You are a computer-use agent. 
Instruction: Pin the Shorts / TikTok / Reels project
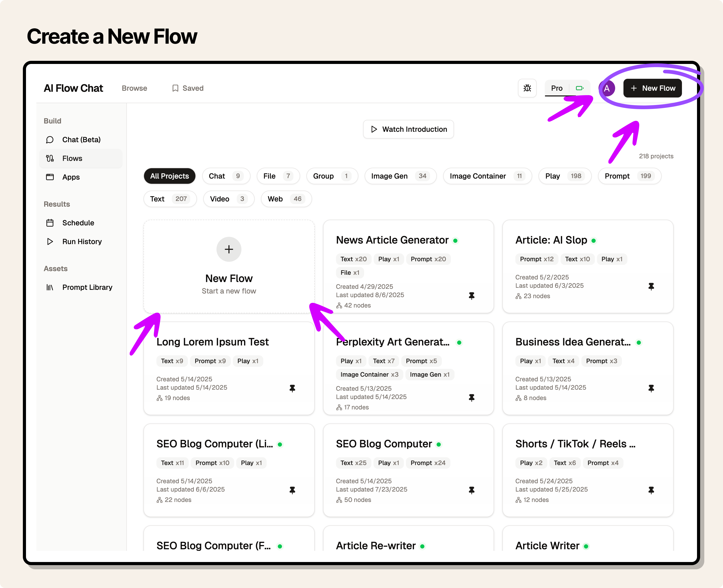pos(651,490)
